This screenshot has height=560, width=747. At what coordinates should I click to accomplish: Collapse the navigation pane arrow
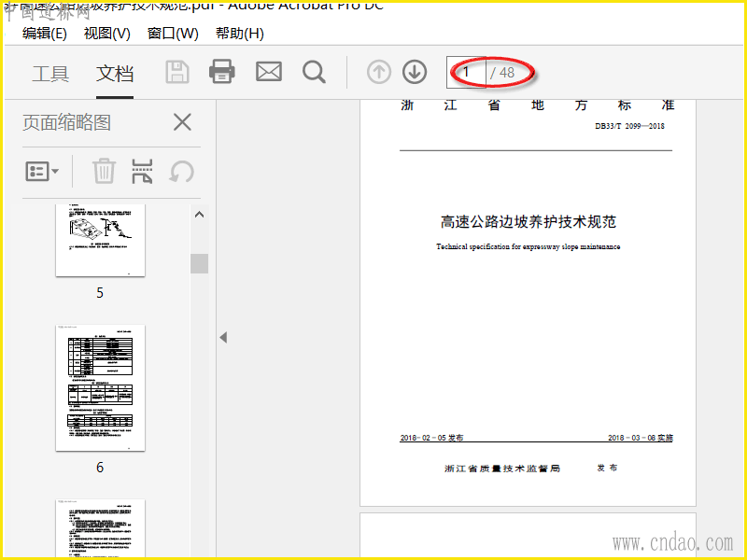[223, 337]
